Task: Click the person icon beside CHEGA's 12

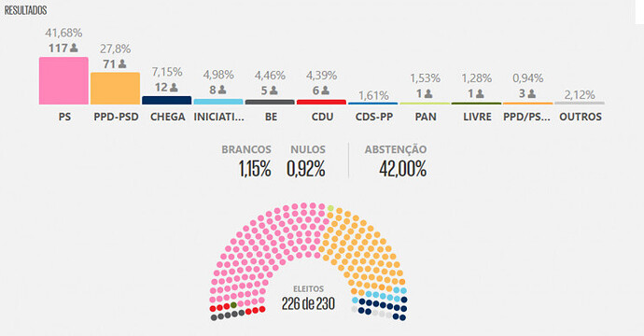Action: click(x=174, y=87)
